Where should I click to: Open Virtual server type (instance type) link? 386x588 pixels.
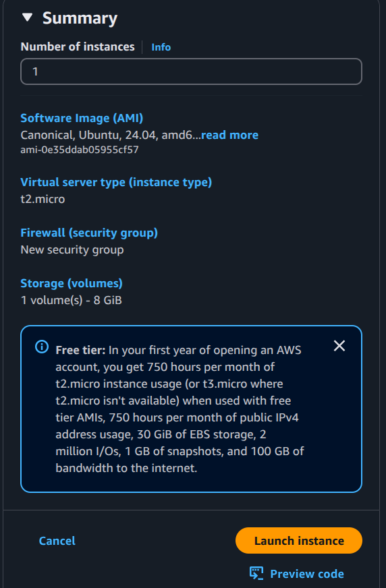(x=116, y=182)
